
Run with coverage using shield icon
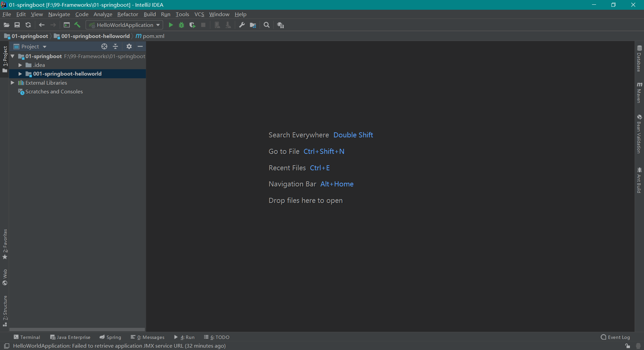(x=192, y=25)
